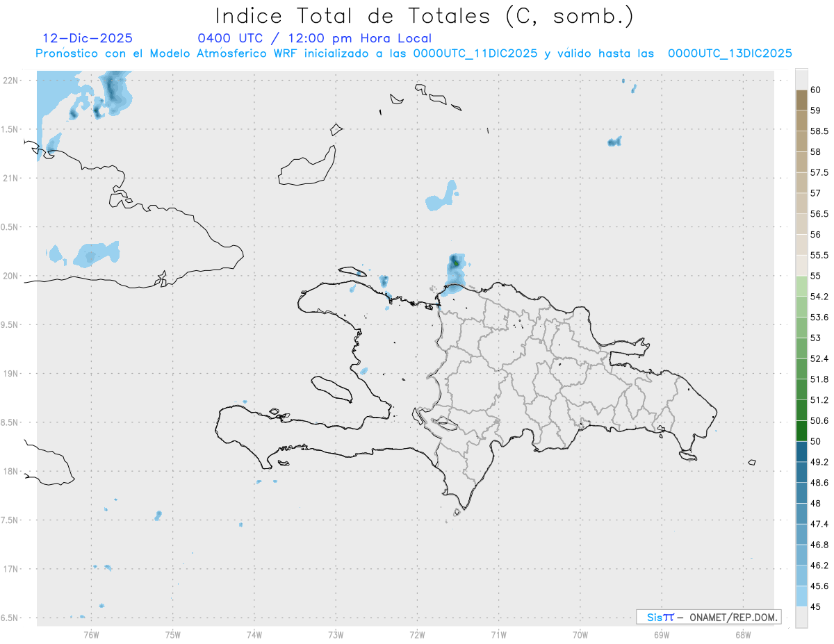
Task: Click the latitude label '19N'
Action: click(x=10, y=374)
